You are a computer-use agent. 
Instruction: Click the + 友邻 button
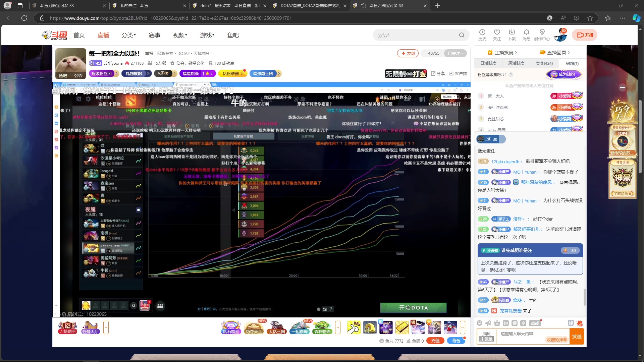click(408, 53)
